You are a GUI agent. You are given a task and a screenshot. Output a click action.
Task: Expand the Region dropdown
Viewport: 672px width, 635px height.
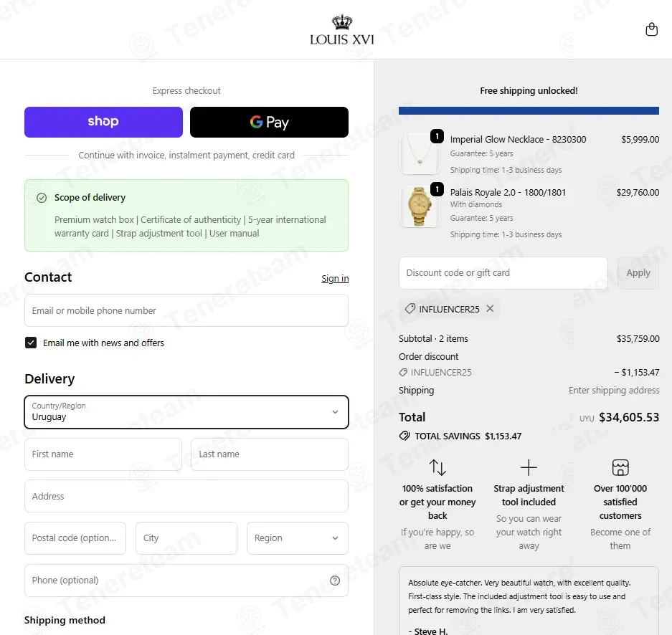(x=298, y=538)
